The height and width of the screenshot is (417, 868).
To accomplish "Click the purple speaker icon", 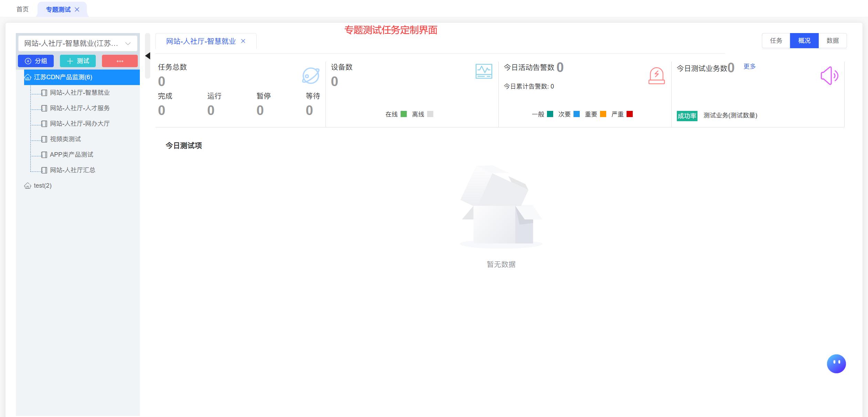I will tap(829, 76).
